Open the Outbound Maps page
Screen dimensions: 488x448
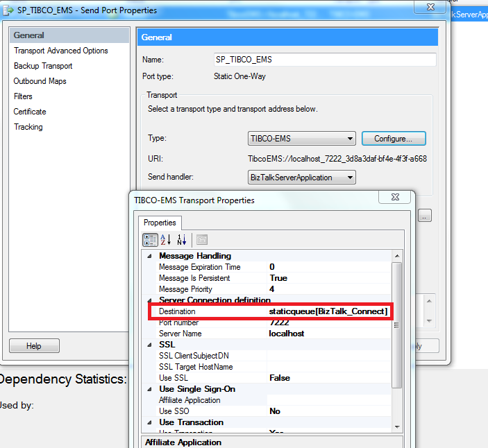[40, 81]
